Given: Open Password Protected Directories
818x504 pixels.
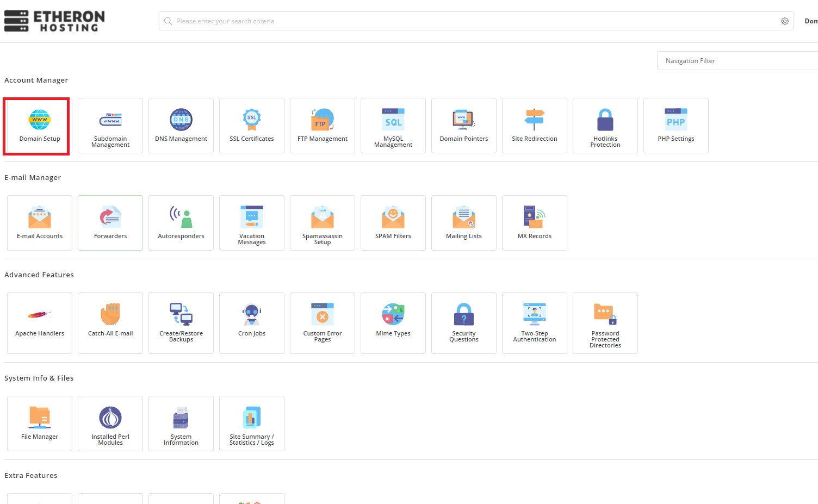Looking at the screenshot, I should [x=605, y=323].
